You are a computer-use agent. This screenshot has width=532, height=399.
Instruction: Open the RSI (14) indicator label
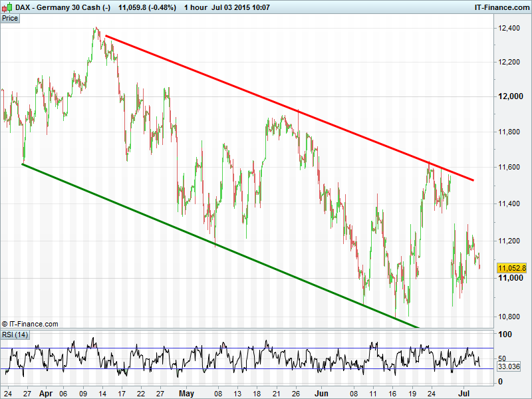[15, 334]
